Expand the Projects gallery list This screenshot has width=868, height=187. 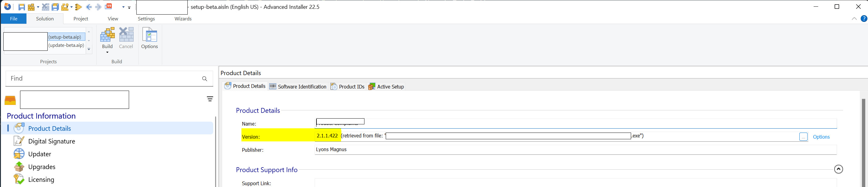[x=89, y=49]
